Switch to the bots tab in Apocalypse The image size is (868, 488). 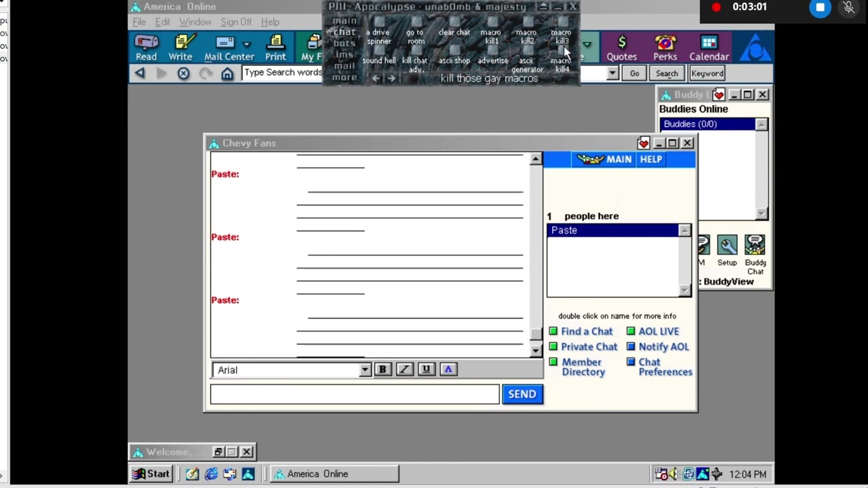click(x=344, y=43)
